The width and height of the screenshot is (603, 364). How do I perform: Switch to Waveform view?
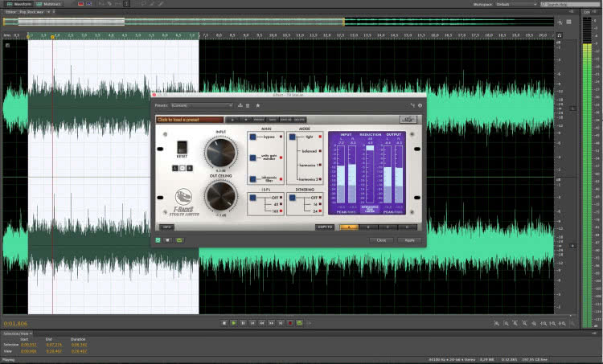[x=19, y=4]
